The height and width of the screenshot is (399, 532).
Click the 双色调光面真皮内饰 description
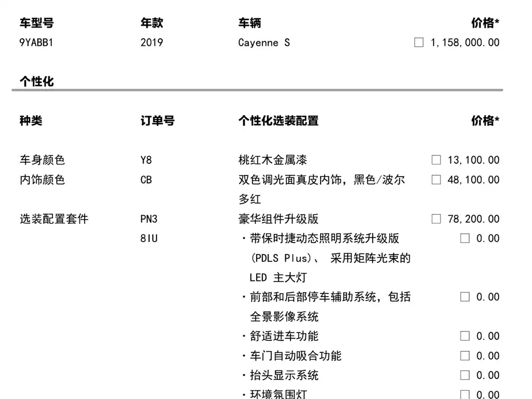[322, 189]
